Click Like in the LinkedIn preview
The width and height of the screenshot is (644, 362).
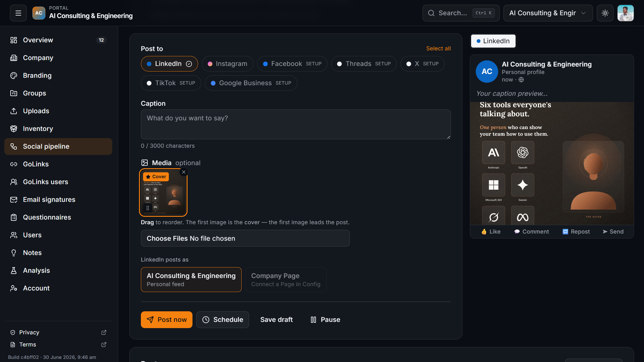tap(491, 232)
